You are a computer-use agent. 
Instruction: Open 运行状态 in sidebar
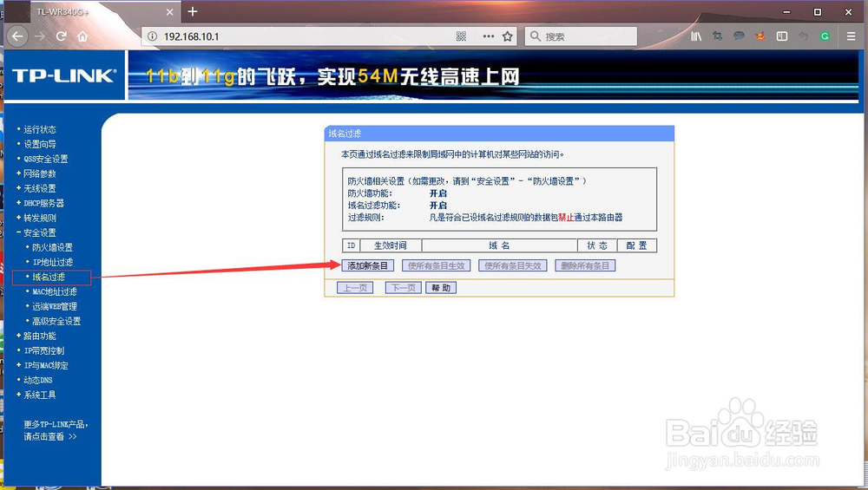[40, 129]
